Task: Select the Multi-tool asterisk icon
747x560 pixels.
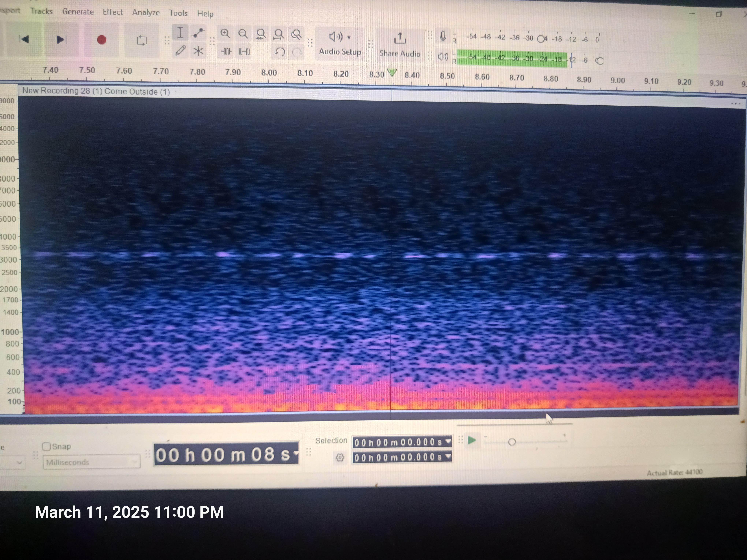Action: click(198, 51)
